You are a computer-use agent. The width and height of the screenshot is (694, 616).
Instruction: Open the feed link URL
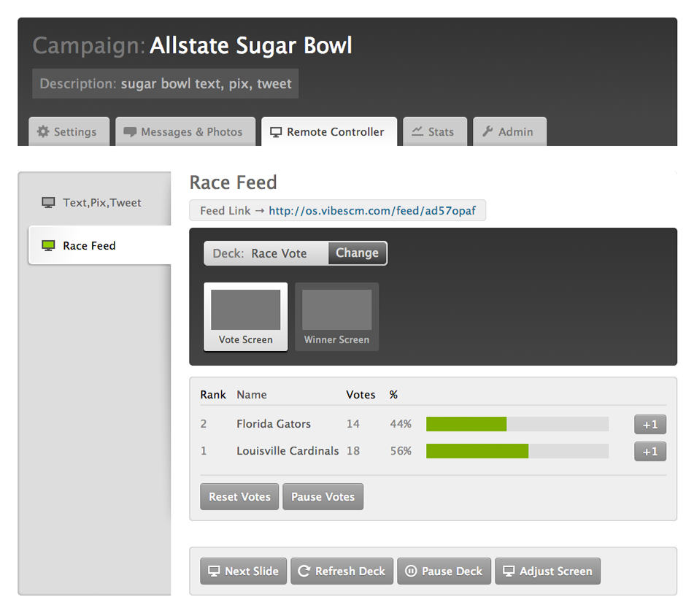[371, 211]
